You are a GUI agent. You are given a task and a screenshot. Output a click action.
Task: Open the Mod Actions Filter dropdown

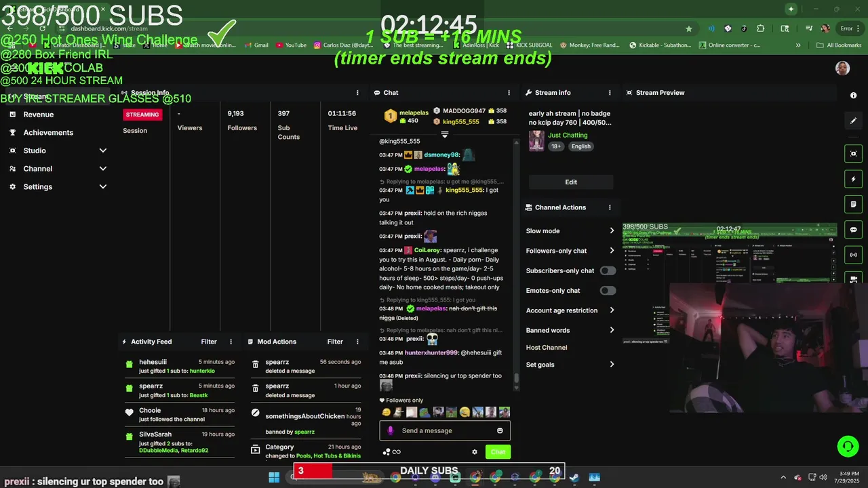point(335,342)
